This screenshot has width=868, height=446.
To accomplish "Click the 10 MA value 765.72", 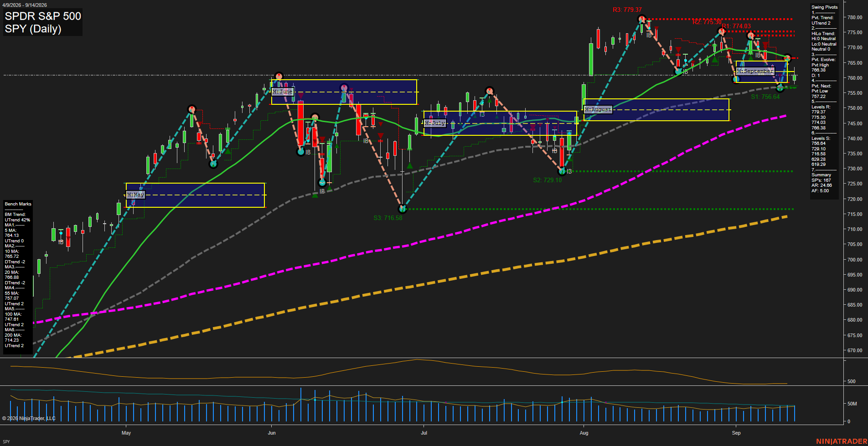I will click(x=12, y=256).
